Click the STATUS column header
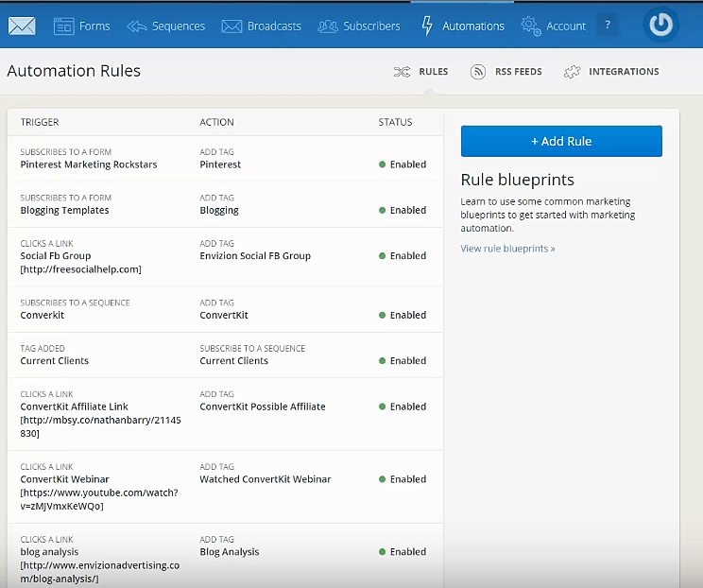 coord(395,123)
